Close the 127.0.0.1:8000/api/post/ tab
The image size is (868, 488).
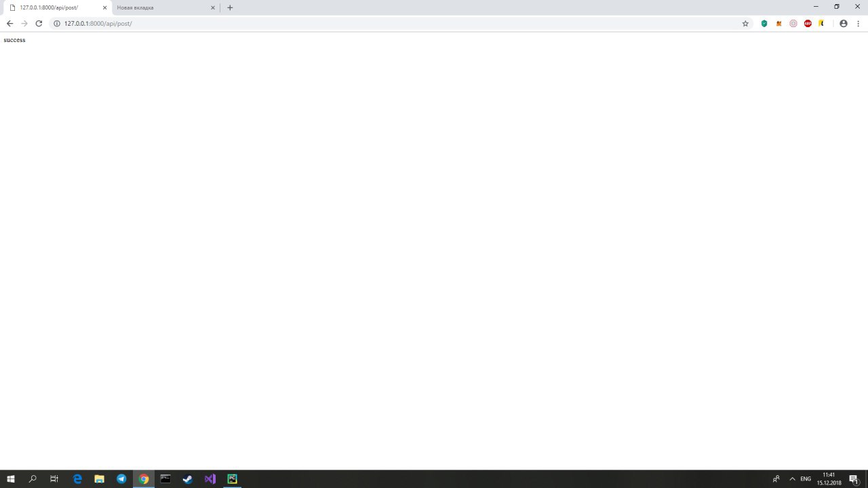104,7
